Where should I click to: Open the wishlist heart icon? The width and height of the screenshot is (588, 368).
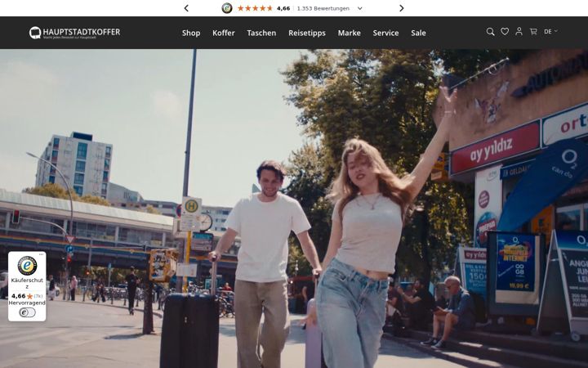(x=505, y=32)
